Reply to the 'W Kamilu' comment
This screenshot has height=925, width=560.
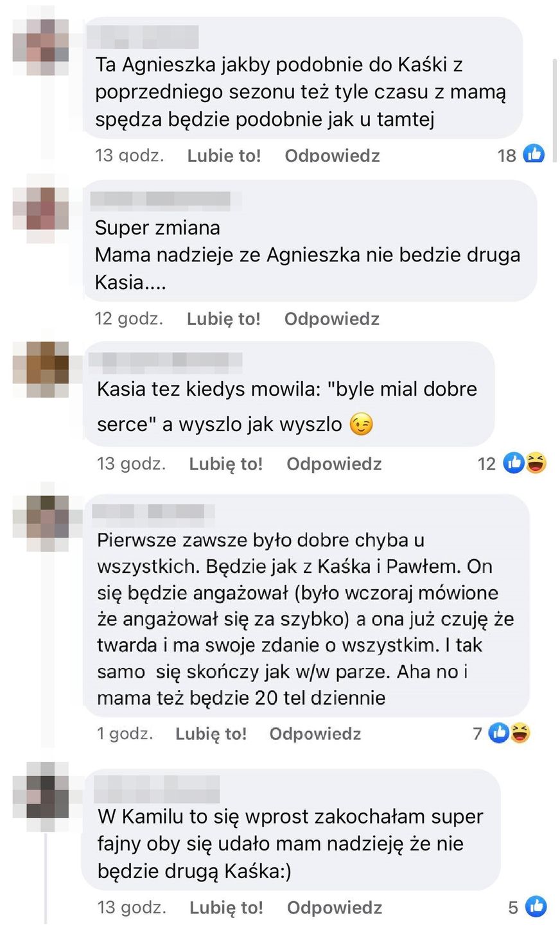[335, 907]
